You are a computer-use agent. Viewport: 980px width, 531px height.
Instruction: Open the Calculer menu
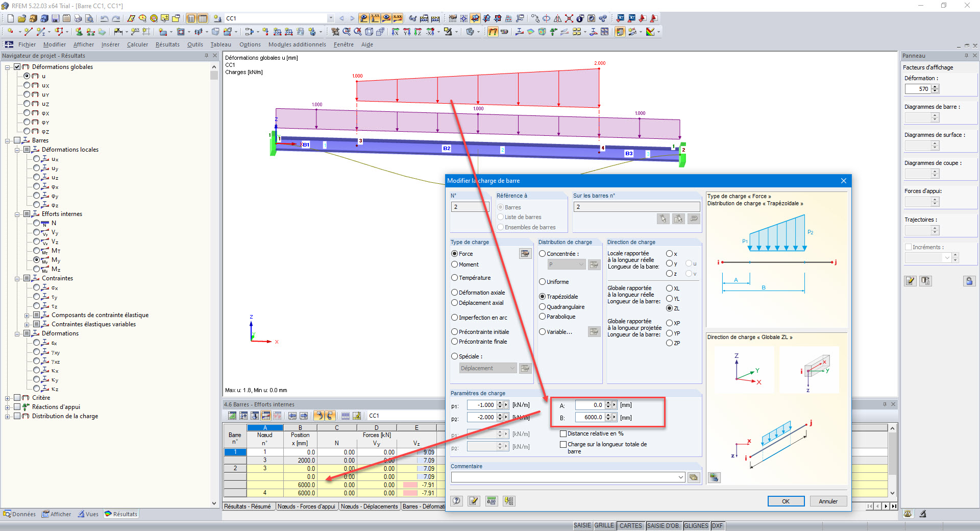coord(137,44)
